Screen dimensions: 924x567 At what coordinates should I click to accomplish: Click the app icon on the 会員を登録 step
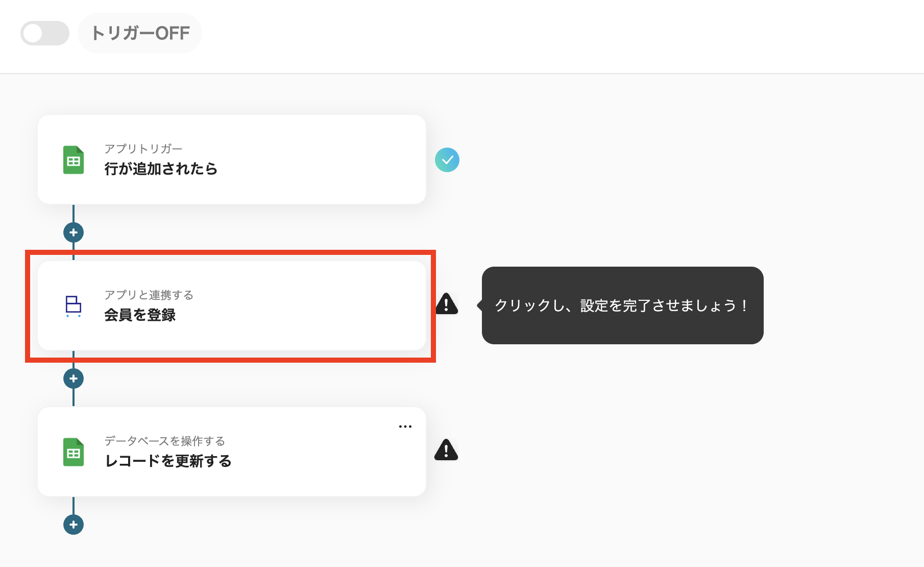pyautogui.click(x=73, y=305)
